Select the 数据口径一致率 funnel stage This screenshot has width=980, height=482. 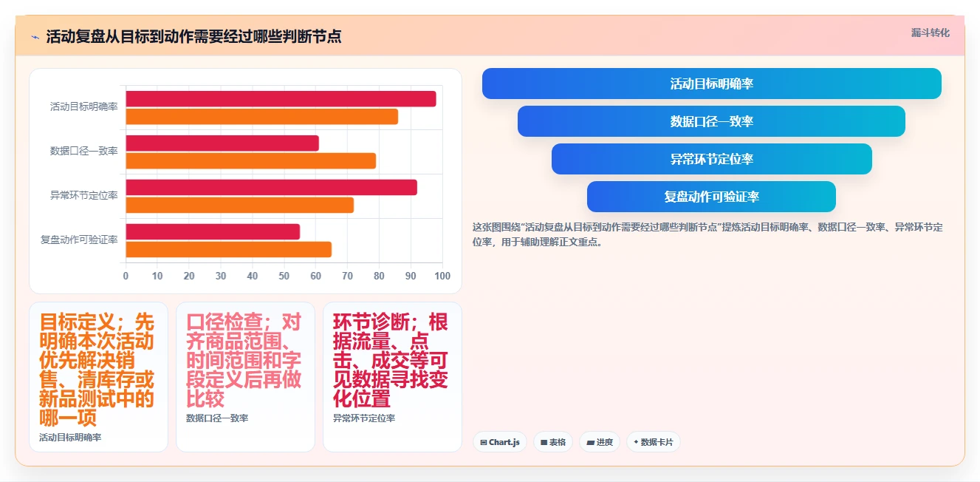tap(711, 121)
